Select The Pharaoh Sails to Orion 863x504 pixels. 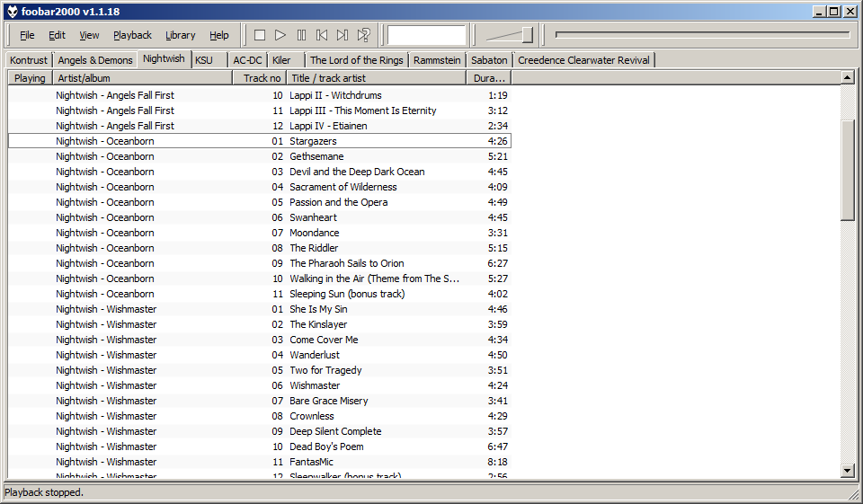click(x=260, y=263)
